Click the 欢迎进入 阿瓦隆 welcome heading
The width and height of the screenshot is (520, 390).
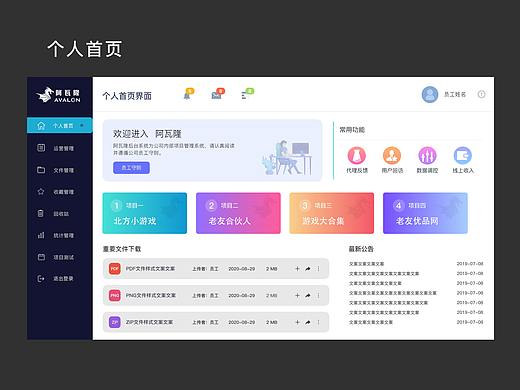coord(147,134)
